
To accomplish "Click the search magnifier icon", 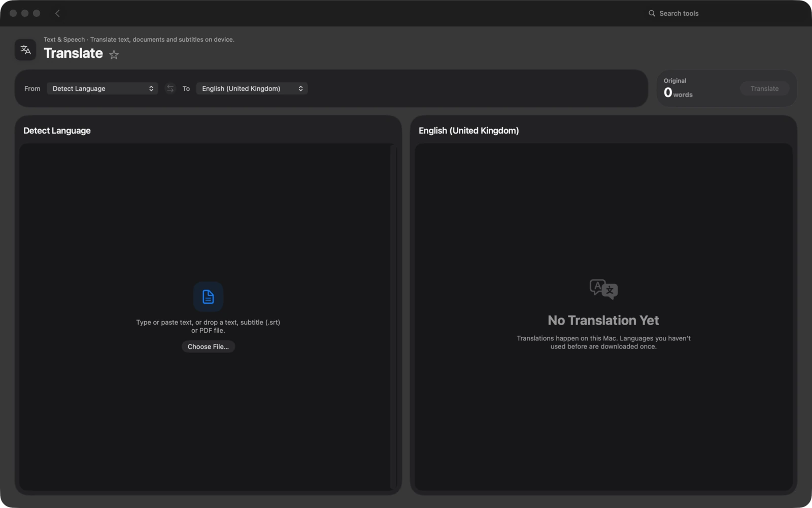I will tap(652, 14).
